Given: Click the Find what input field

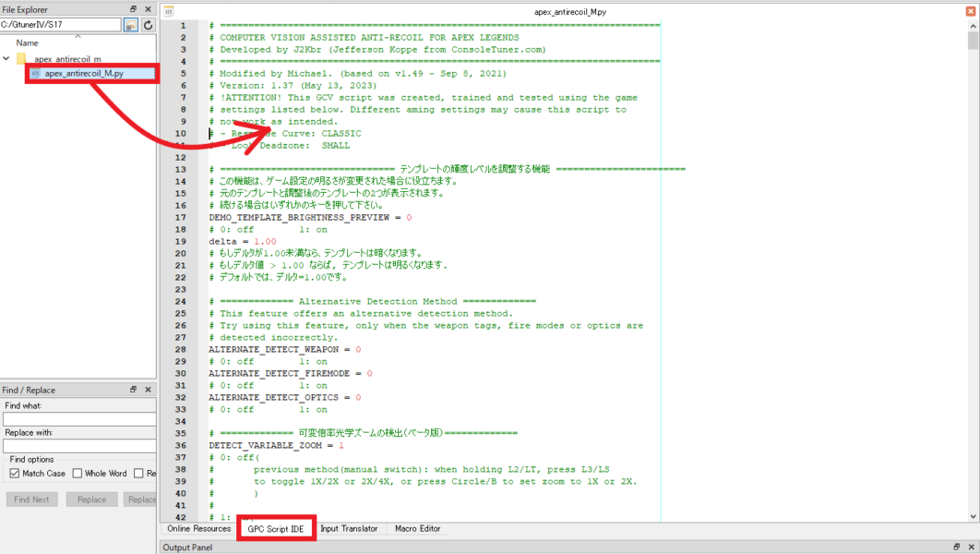Looking at the screenshot, I should point(78,419).
